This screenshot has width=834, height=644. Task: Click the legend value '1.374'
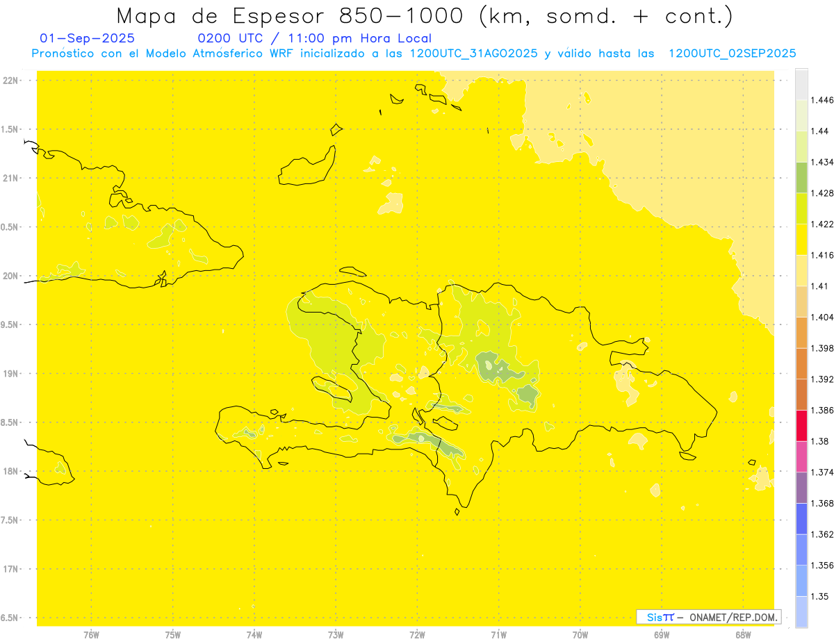[822, 472]
